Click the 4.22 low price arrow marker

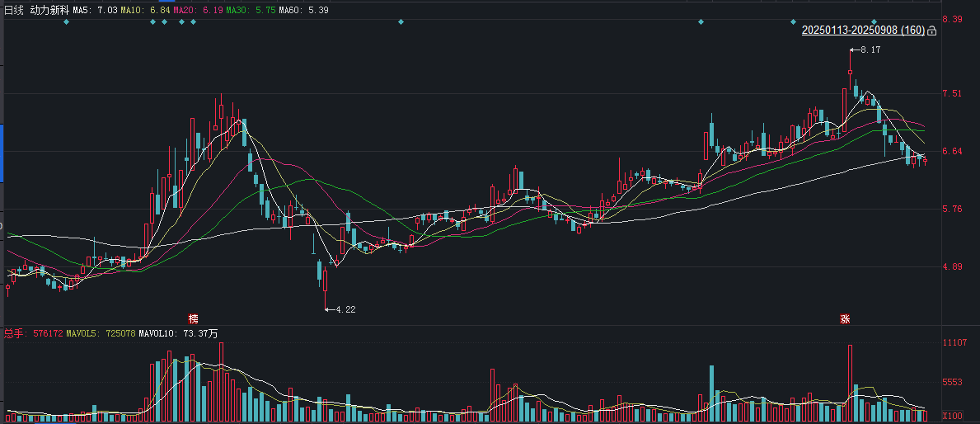point(341,309)
